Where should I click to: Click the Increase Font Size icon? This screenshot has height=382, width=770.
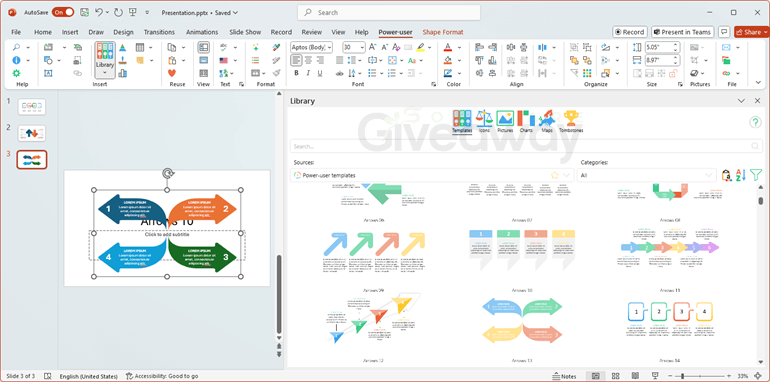[x=372, y=47]
